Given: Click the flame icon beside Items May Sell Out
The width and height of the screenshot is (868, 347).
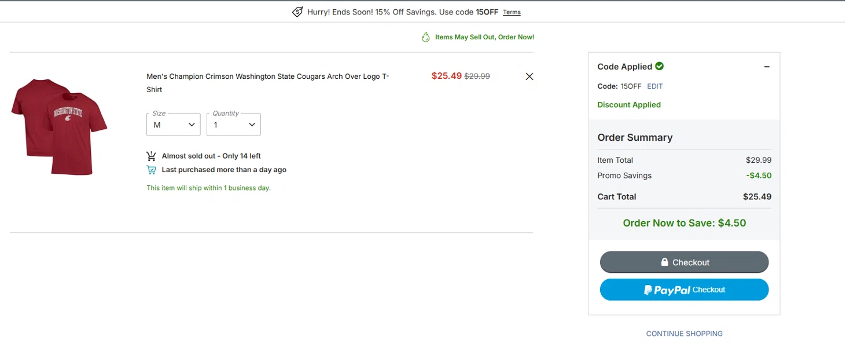Looking at the screenshot, I should pos(426,37).
